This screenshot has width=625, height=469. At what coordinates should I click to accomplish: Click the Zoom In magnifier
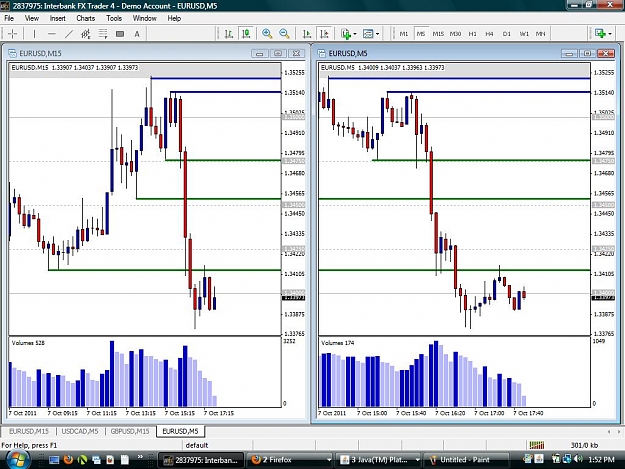click(267, 34)
